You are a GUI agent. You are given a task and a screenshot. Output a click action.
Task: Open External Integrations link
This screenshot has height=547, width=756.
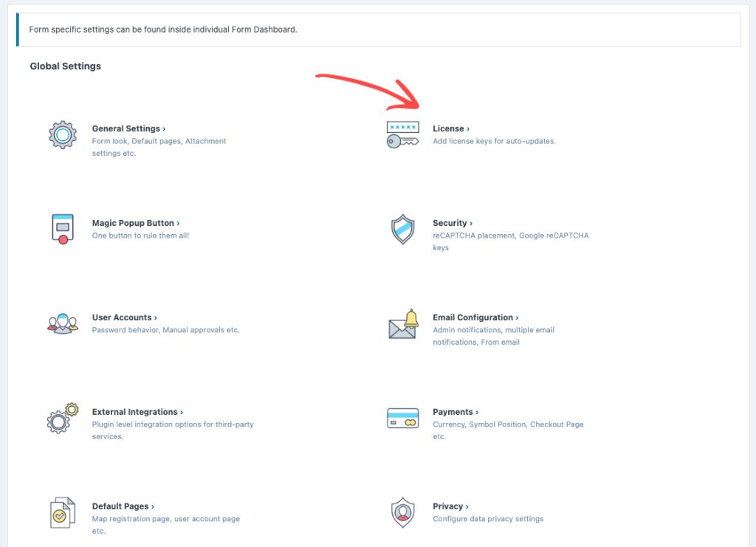coord(137,412)
